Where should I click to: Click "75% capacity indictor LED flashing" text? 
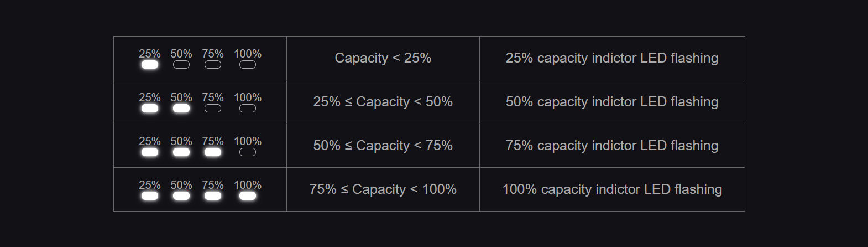612,146
